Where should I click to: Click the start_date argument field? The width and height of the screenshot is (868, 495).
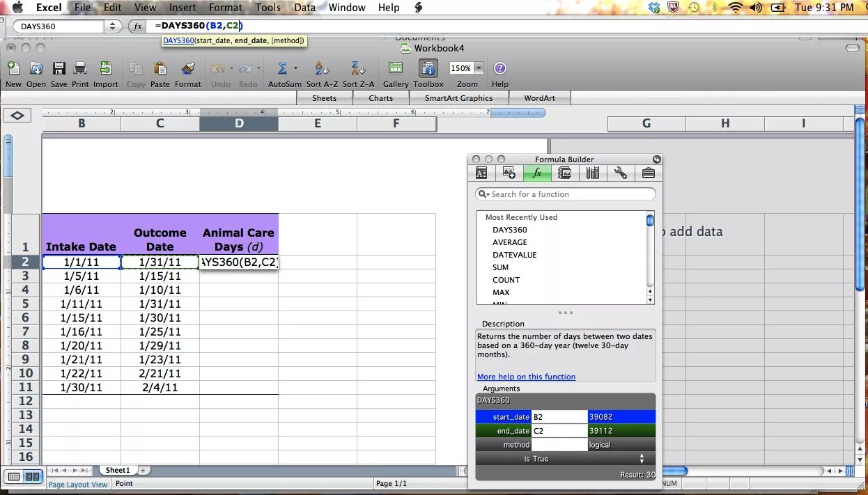click(x=559, y=417)
